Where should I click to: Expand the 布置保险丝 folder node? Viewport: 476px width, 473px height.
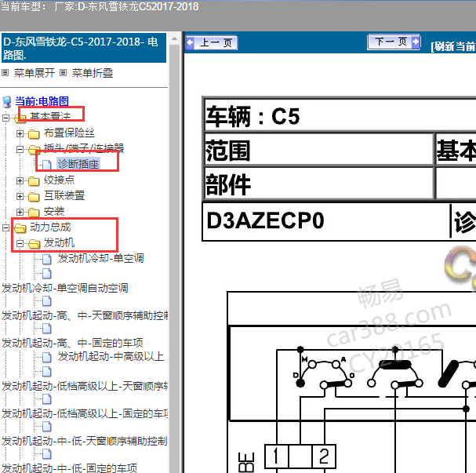point(20,133)
